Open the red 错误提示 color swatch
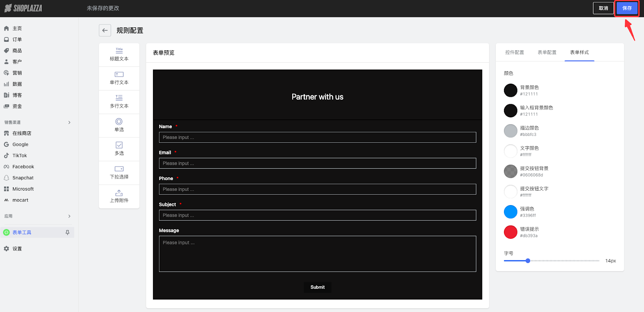 (510, 232)
